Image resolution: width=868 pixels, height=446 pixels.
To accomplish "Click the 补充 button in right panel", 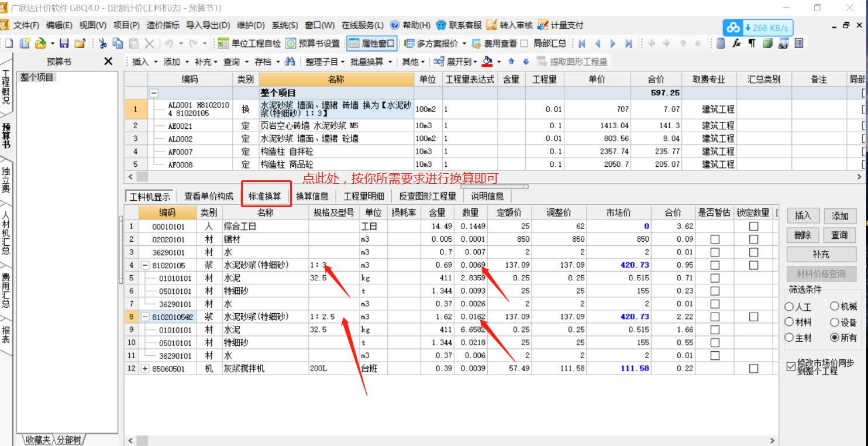I will [822, 254].
